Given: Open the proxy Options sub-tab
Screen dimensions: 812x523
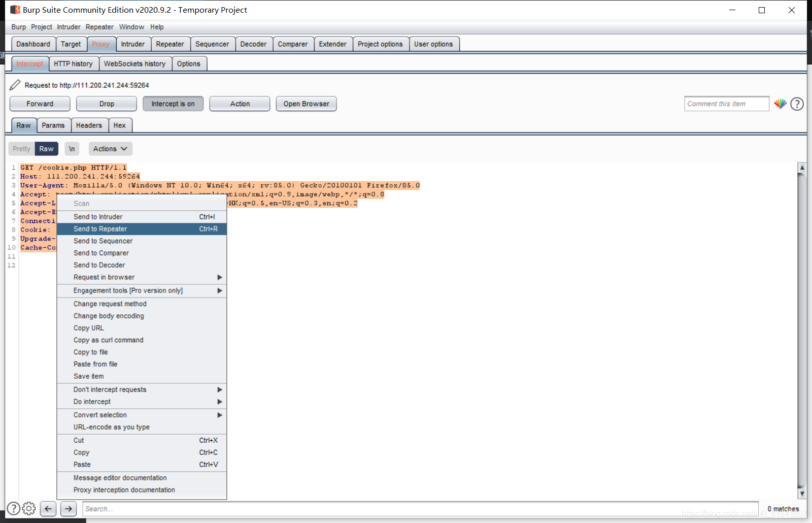Looking at the screenshot, I should (x=189, y=63).
